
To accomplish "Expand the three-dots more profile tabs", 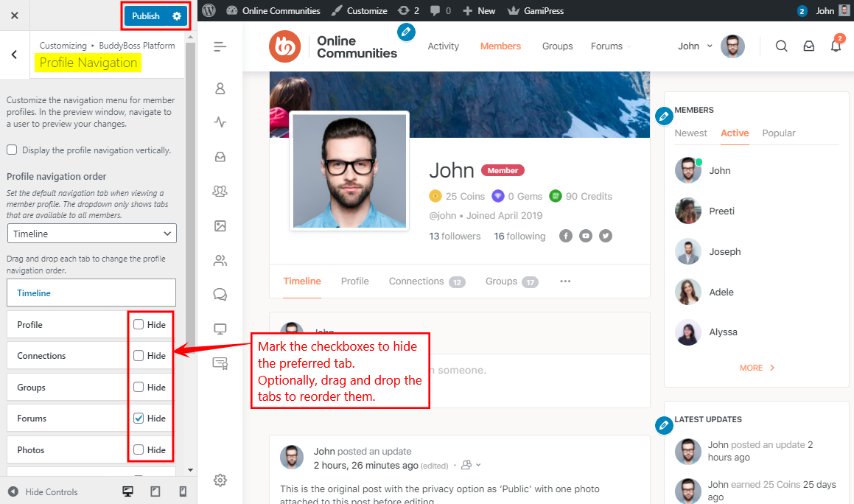I will pos(565,281).
